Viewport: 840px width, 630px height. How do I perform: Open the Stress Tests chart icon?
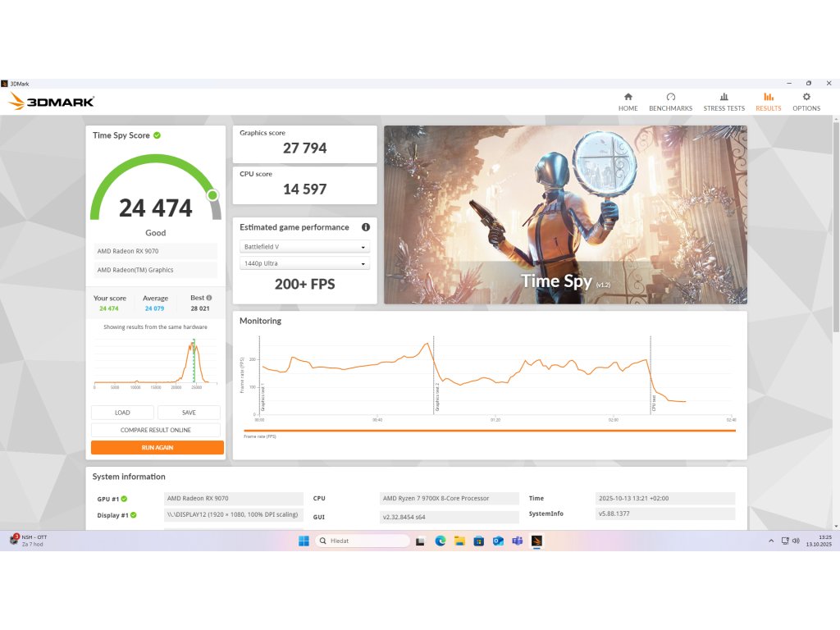click(724, 97)
